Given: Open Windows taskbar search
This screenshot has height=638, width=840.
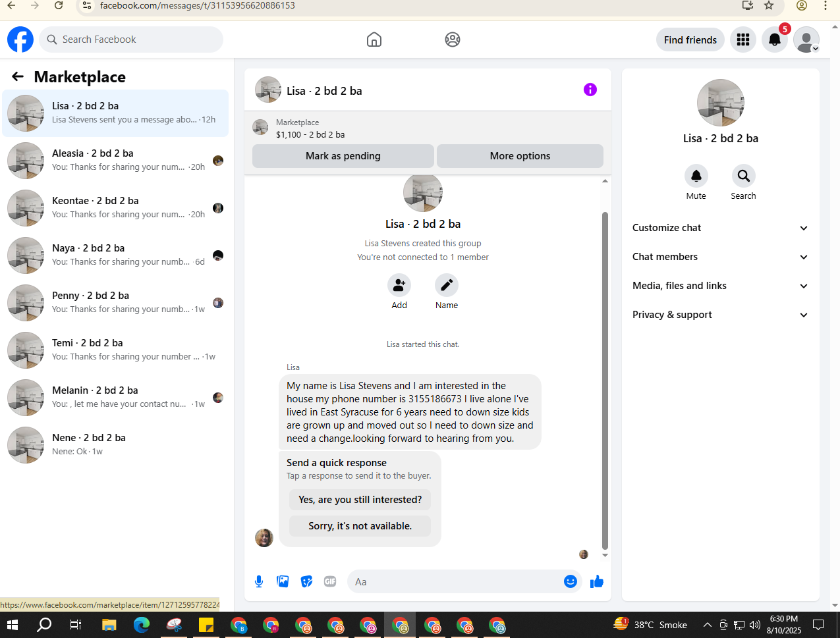Looking at the screenshot, I should coord(44,625).
